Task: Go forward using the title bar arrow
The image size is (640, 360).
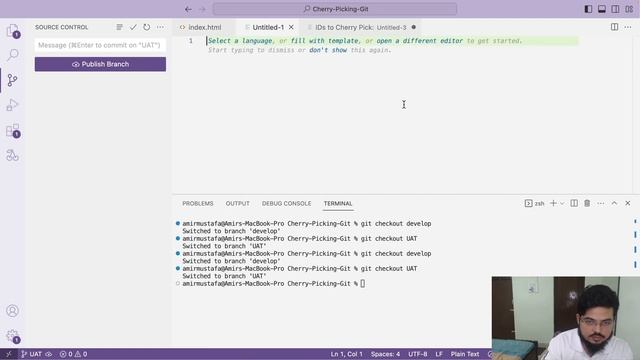Action: (x=202, y=9)
